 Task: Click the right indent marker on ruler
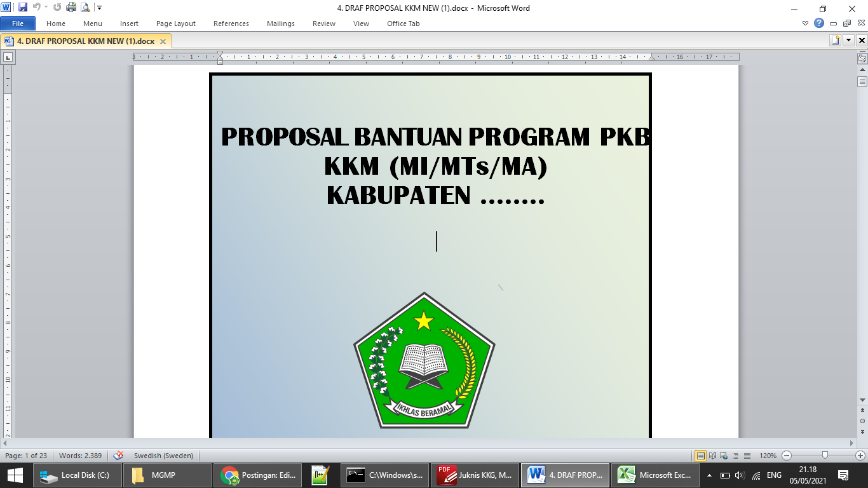(651, 58)
